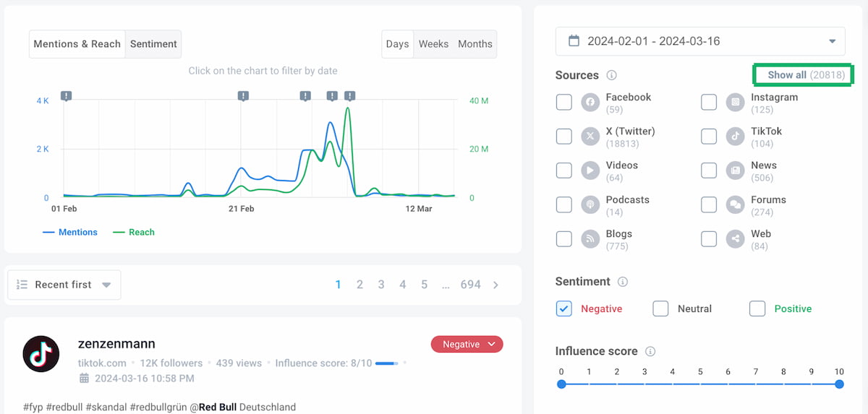Click the last alert marker above the reach peak
The image size is (868, 414).
point(349,96)
